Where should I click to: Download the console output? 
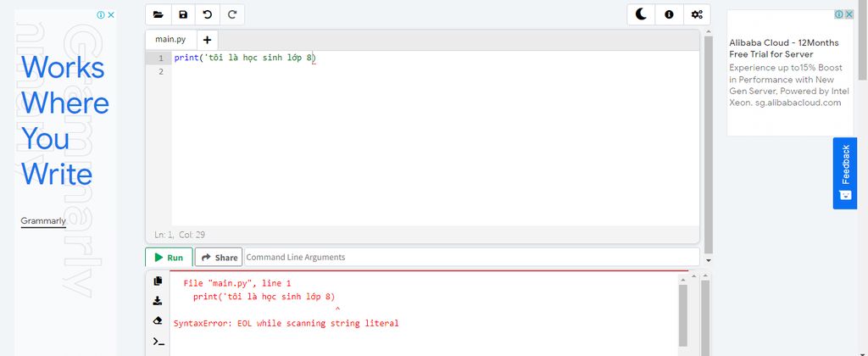click(158, 301)
